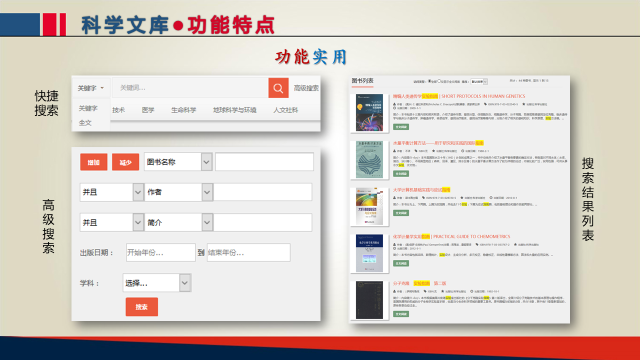Click ISBN tag icon in Human Genetics entry
The width and height of the screenshot is (640, 360).
click(x=485, y=104)
